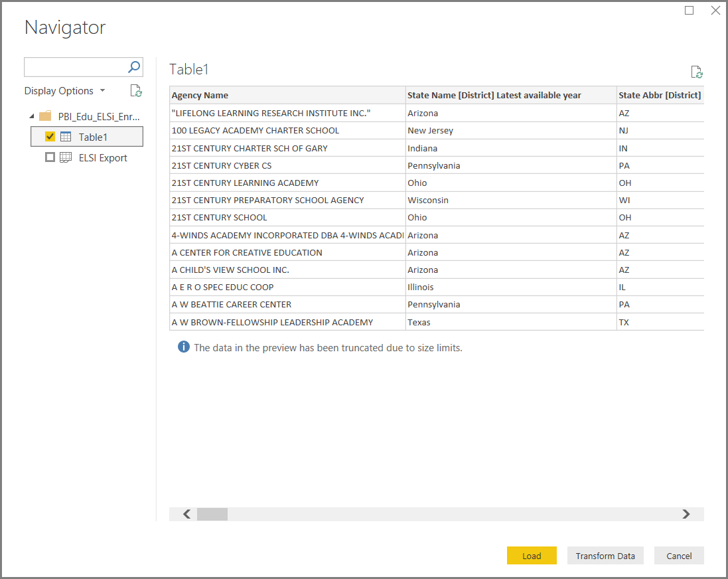728x579 pixels.
Task: Close the Navigator dialog
Action: 715,10
